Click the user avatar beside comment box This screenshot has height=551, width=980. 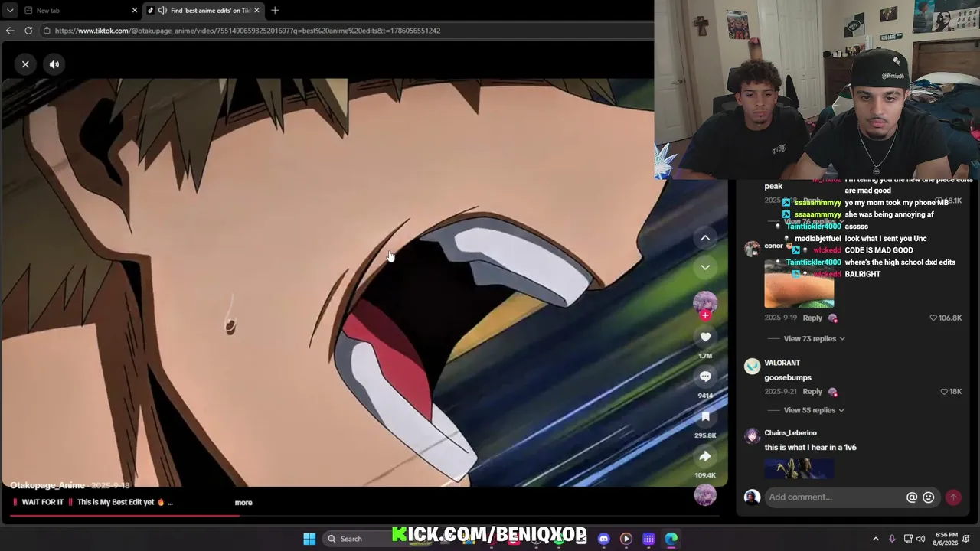tap(752, 497)
